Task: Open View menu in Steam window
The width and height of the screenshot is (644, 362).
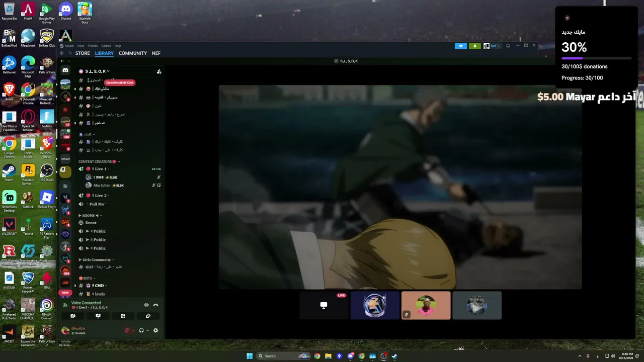Action: pos(80,46)
